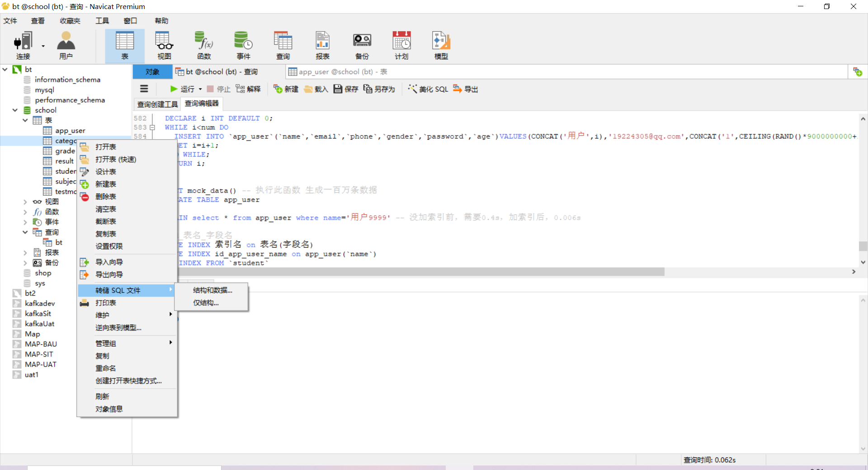Screen dimensions: 868x470
Task: Open the hamburger menu in query toolbar
Action: (x=144, y=89)
